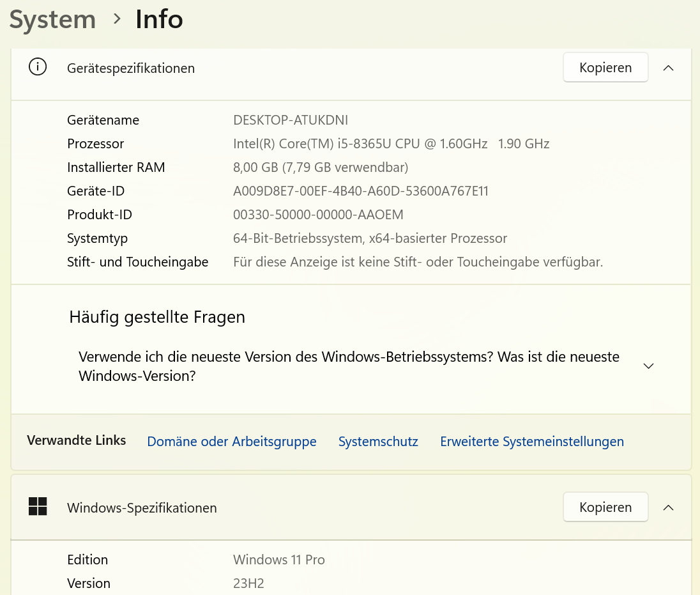The image size is (700, 595).
Task: Click the Windows logo icon beside Windows-Spezifikationen
Action: [x=38, y=507]
